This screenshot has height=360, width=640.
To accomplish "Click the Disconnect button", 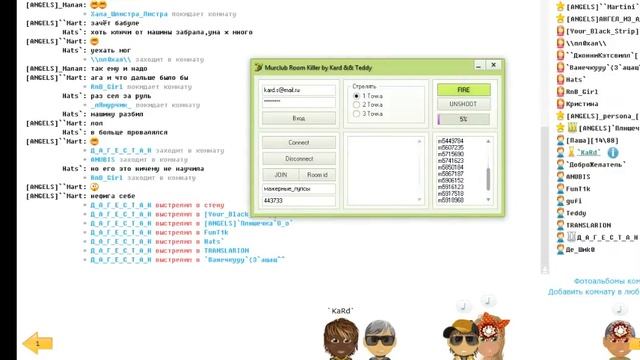I will 299,159.
